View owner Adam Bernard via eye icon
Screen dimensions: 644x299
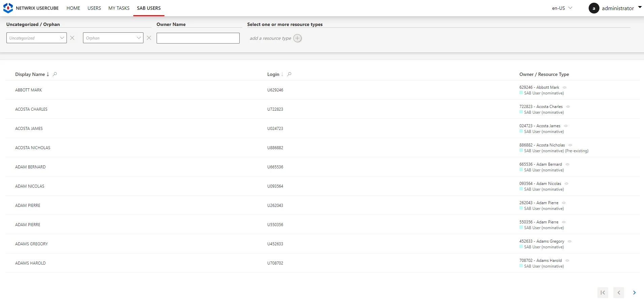(x=567, y=164)
